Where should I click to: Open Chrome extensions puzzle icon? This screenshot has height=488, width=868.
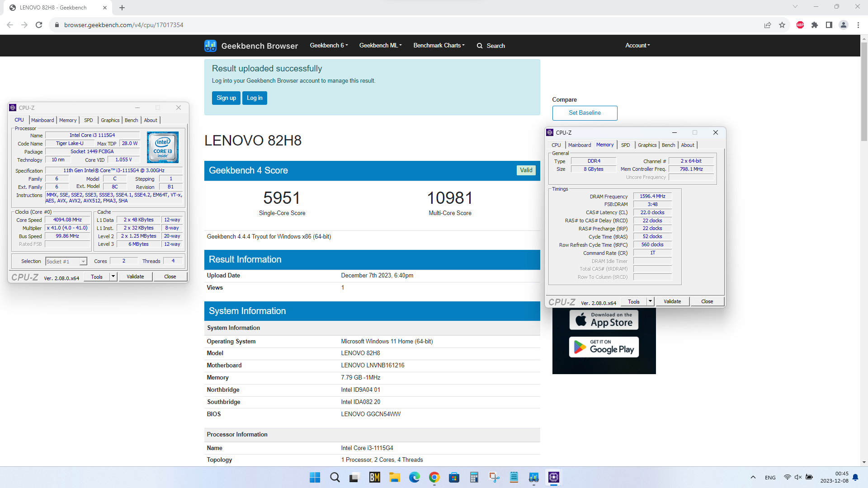point(815,25)
